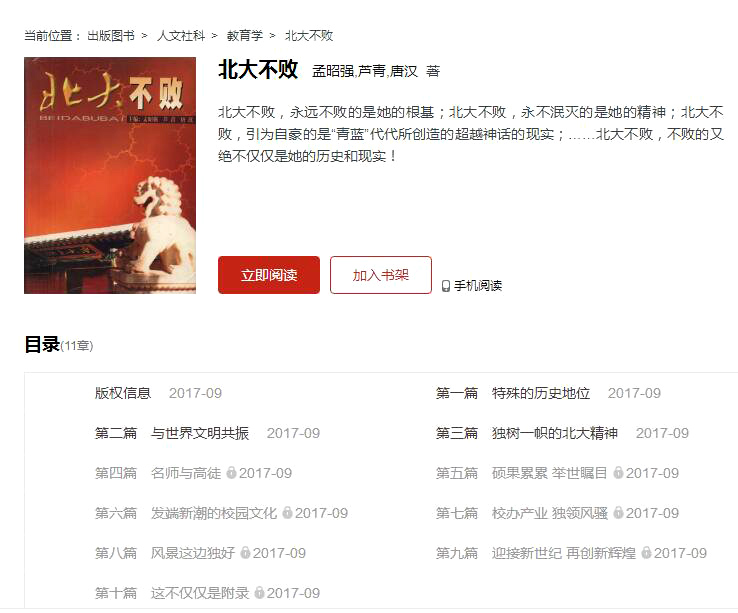Viewport: 738px width, 613px height.
Task: Go to 出版图书 in breadcrumb
Action: pos(111,36)
